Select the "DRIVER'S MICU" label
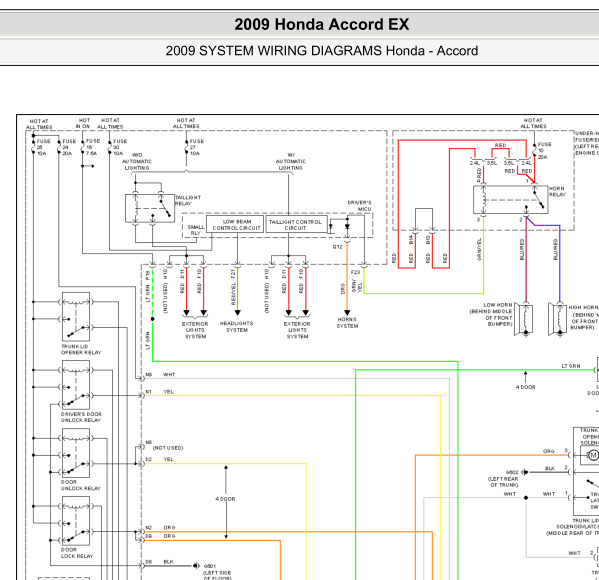 click(x=359, y=206)
